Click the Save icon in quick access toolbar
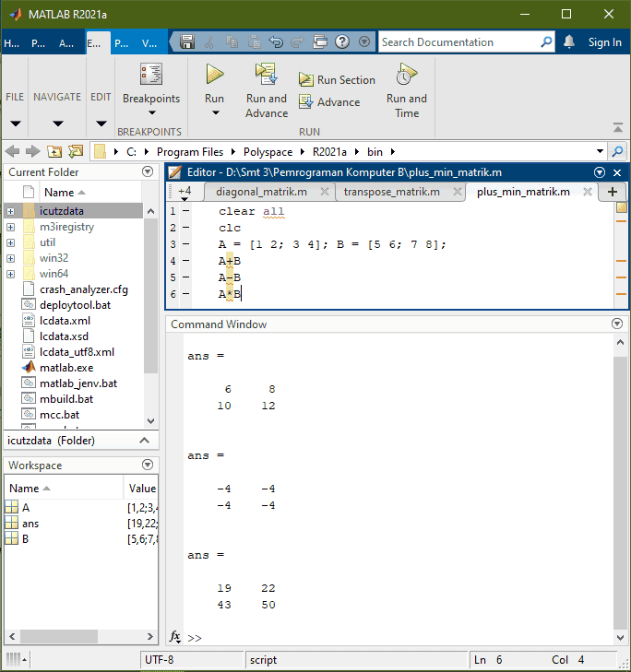 187,42
